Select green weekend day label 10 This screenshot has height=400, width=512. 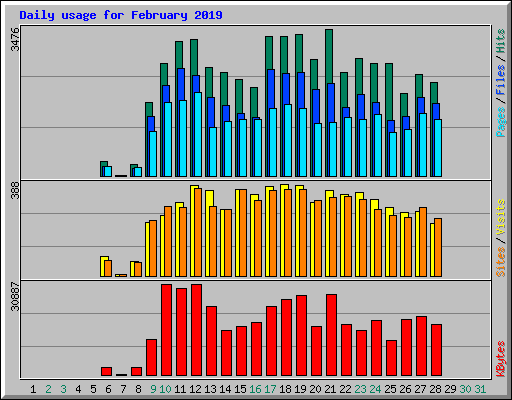click(x=165, y=389)
